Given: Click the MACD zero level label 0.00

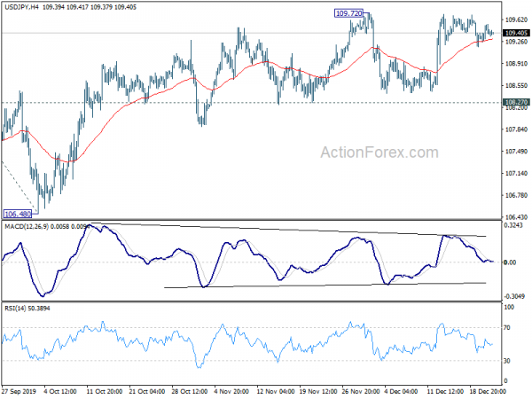Looking at the screenshot, I should [510, 262].
